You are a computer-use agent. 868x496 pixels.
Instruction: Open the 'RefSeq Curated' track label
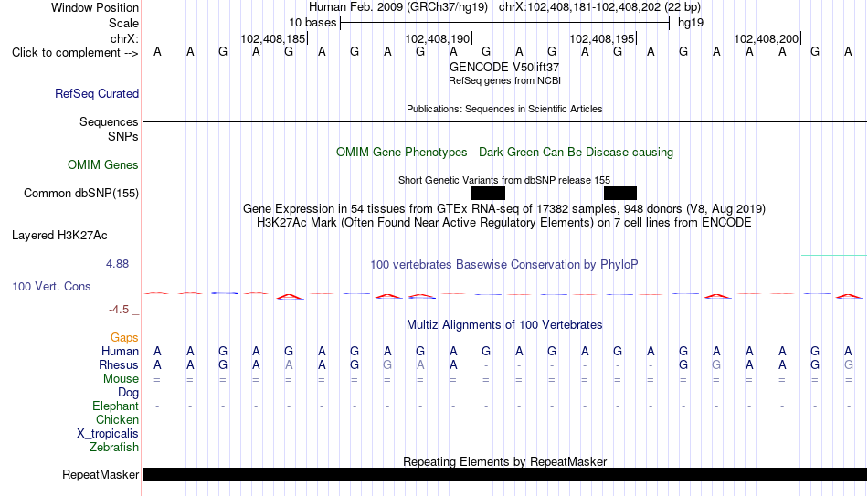97,93
